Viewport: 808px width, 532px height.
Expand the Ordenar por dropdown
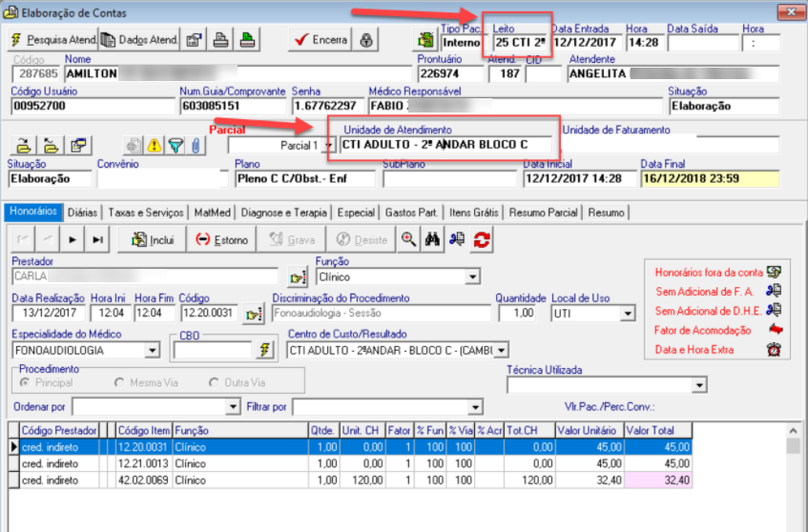(x=233, y=407)
